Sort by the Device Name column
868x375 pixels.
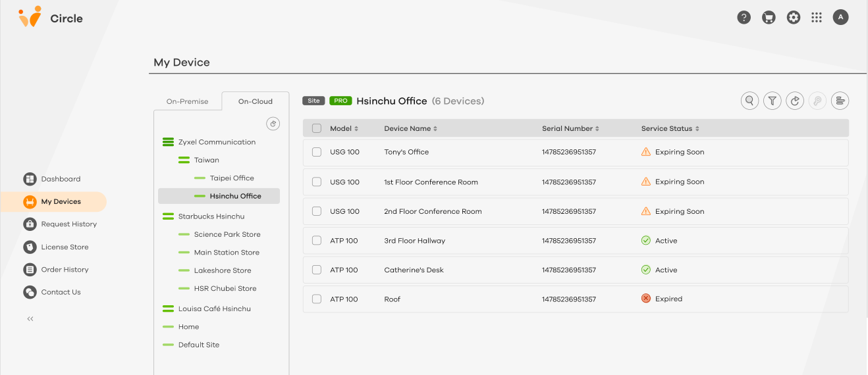coord(411,128)
